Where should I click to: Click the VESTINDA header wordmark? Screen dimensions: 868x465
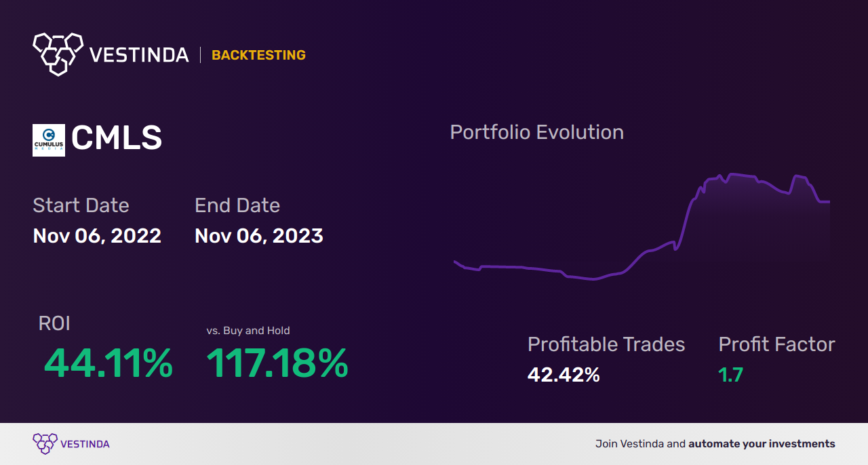[139, 55]
